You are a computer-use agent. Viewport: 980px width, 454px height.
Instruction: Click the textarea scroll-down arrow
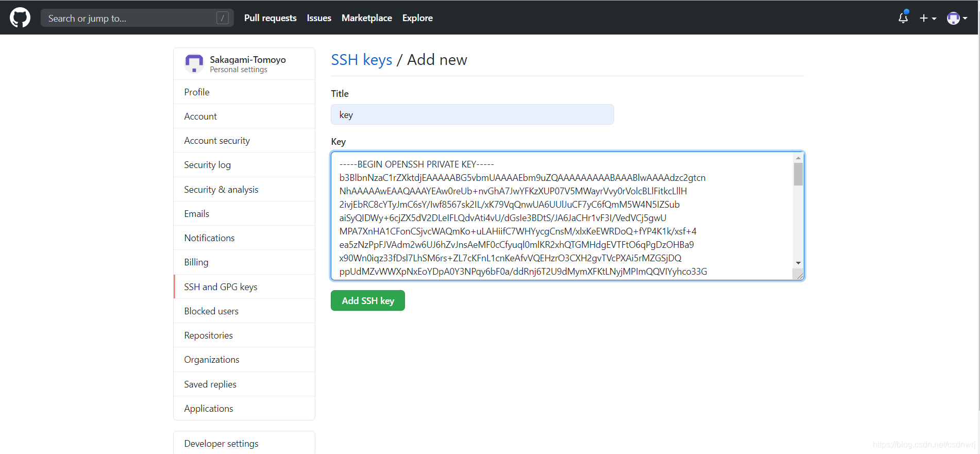pyautogui.click(x=798, y=263)
